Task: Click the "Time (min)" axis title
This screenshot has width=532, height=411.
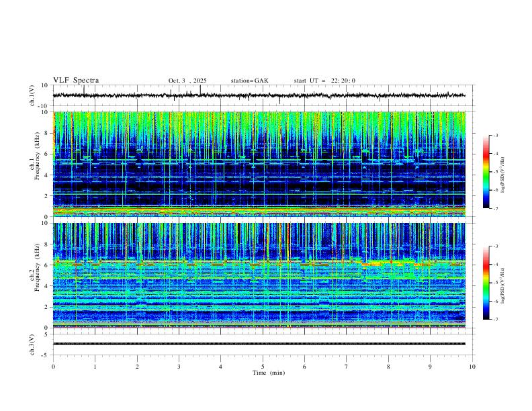Action: coord(269,373)
